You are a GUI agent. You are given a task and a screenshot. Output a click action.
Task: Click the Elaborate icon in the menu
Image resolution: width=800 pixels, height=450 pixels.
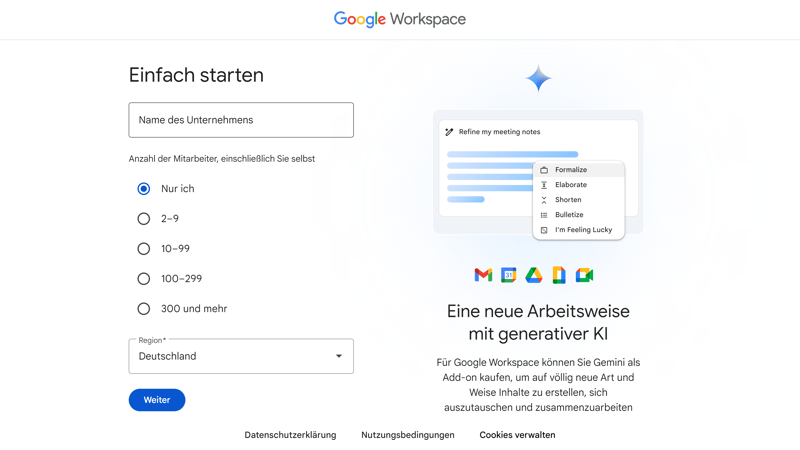[544, 185]
